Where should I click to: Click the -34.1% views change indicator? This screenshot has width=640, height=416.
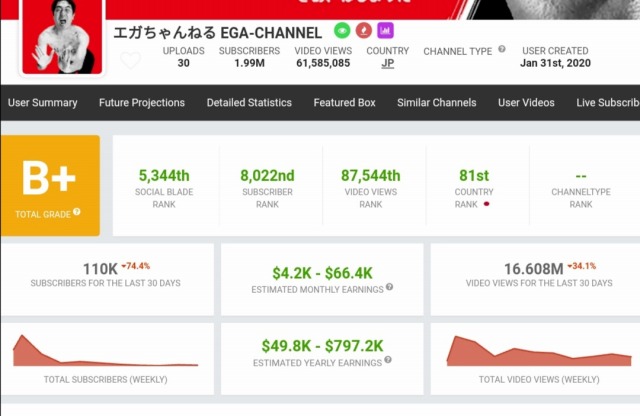click(582, 266)
